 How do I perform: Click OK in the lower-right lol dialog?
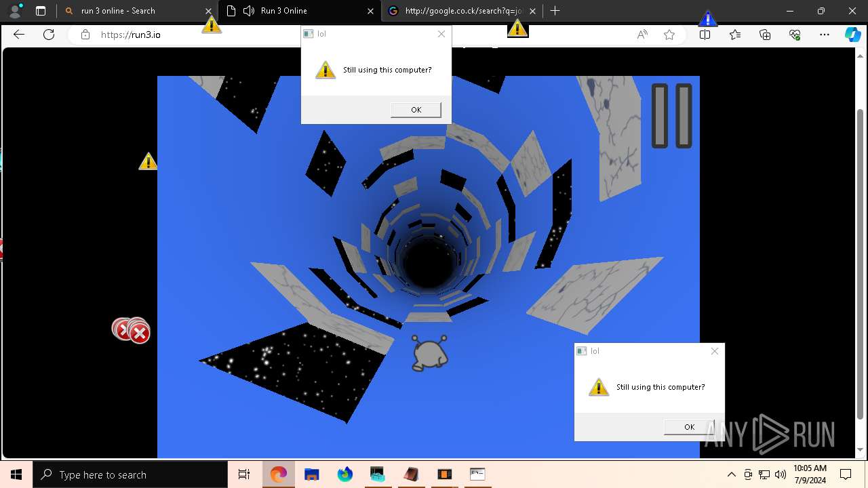[689, 427]
